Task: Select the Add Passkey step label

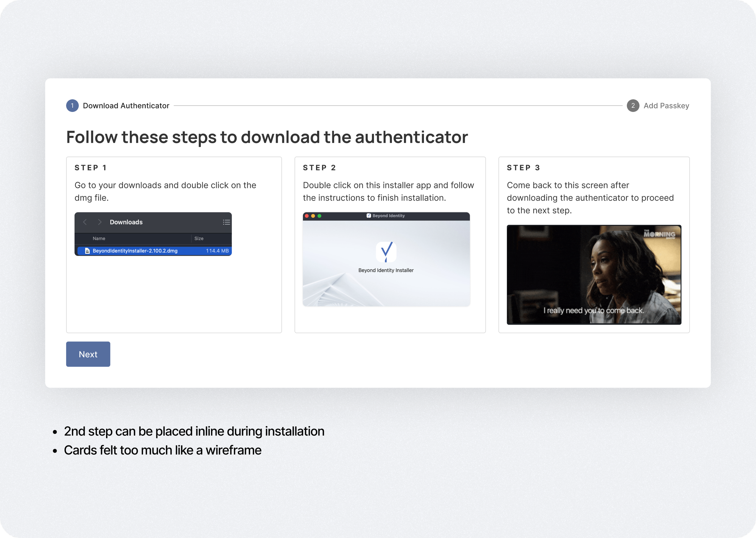Action: tap(666, 106)
